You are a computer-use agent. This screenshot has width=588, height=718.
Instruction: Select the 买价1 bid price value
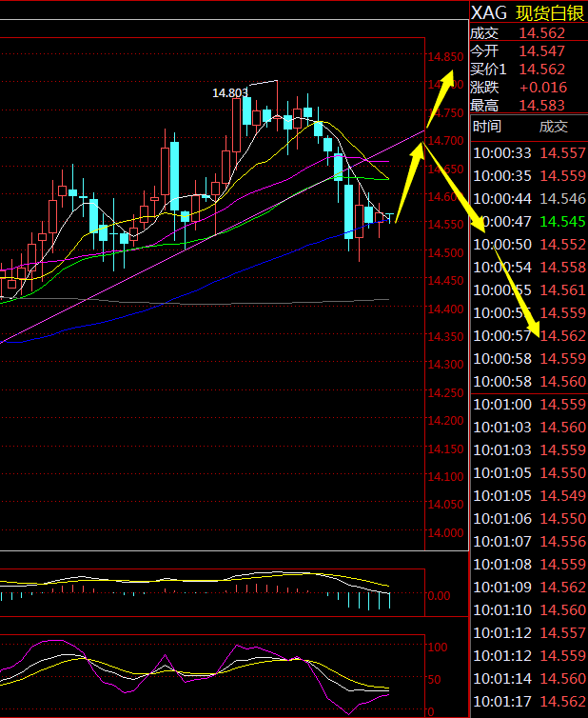point(541,70)
